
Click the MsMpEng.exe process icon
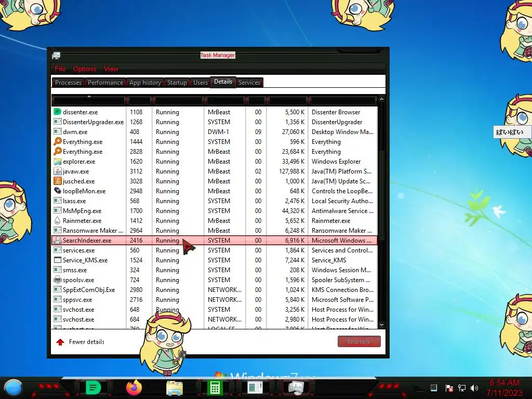click(58, 210)
